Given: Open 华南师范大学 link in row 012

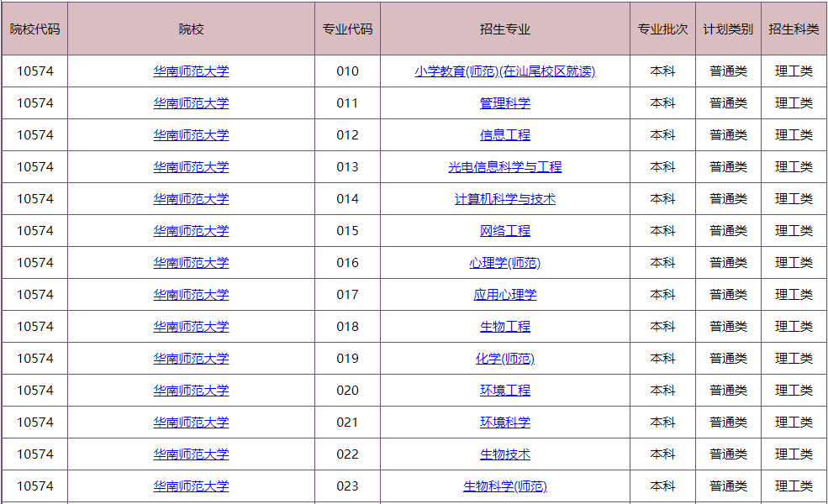Looking at the screenshot, I should (x=191, y=135).
